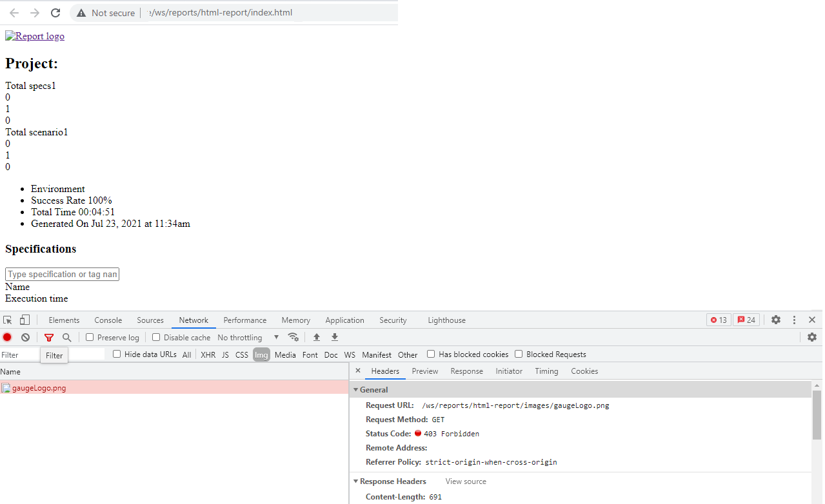Enable Disable cache
The image size is (825, 504).
155,337
